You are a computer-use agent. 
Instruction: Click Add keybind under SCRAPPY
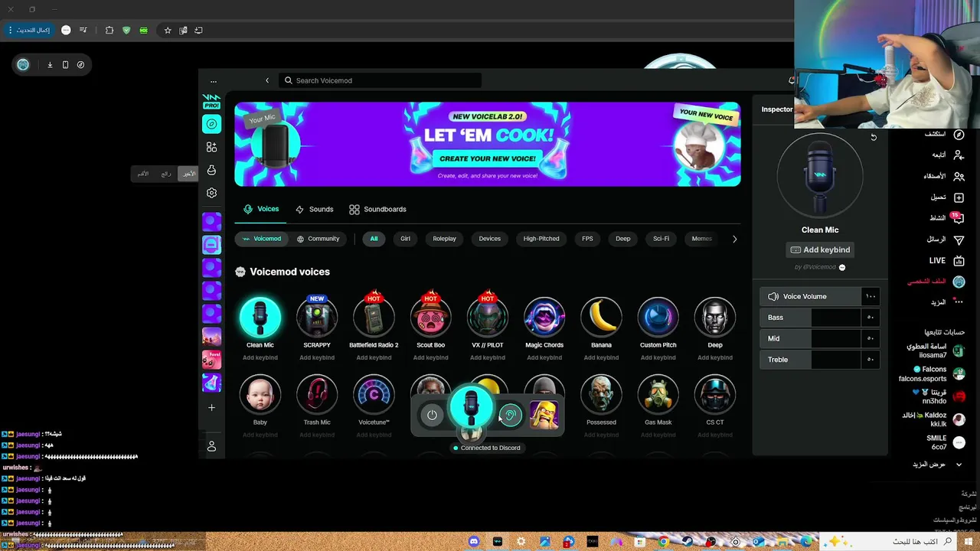[317, 357]
